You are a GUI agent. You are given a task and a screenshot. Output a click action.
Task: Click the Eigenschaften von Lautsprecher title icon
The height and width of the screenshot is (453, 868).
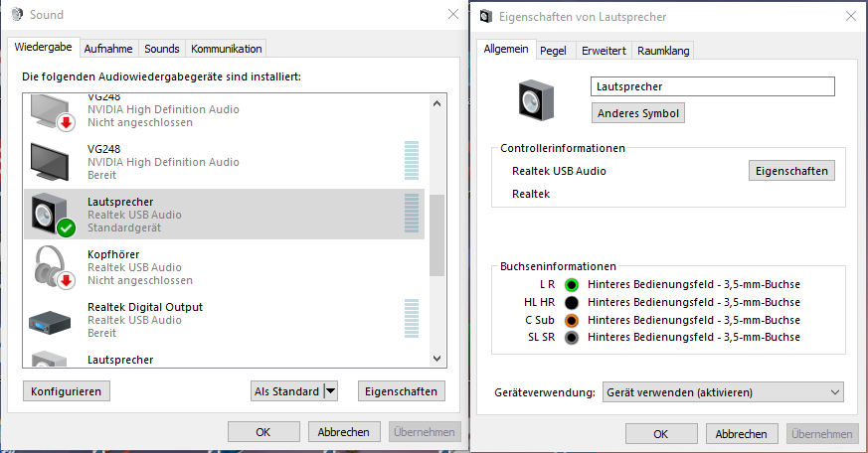point(486,17)
